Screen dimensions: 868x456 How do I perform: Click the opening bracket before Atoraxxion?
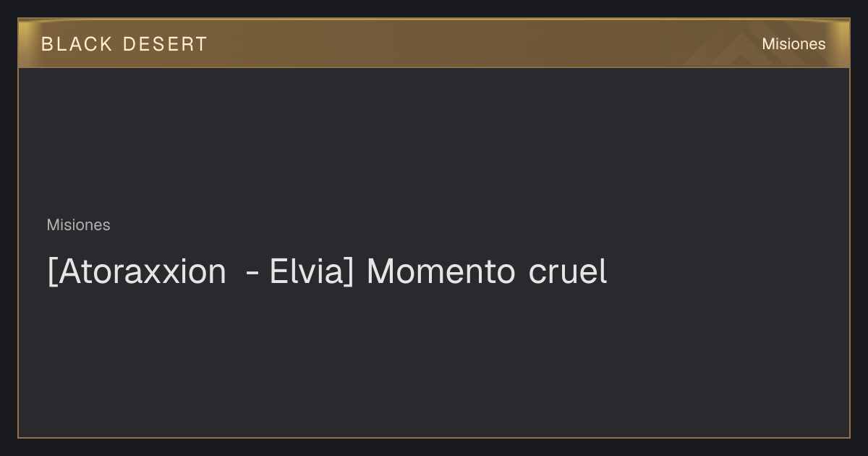click(51, 272)
